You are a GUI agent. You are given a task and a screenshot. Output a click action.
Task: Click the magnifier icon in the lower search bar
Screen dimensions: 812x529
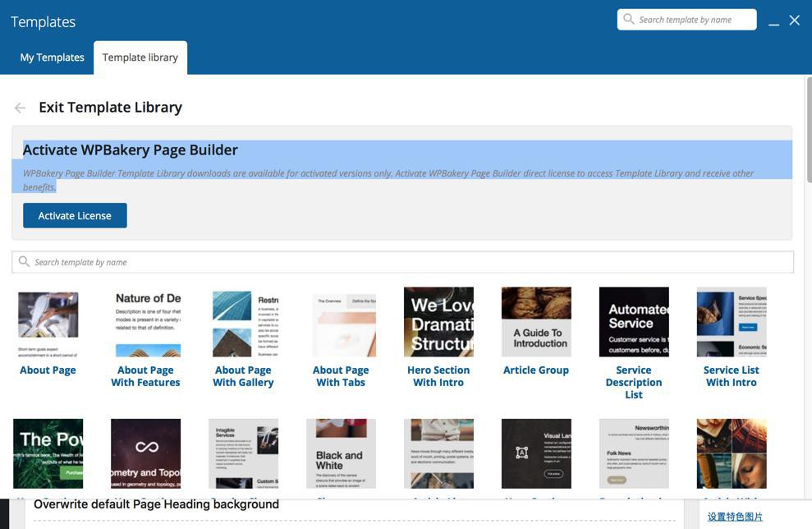(x=24, y=261)
